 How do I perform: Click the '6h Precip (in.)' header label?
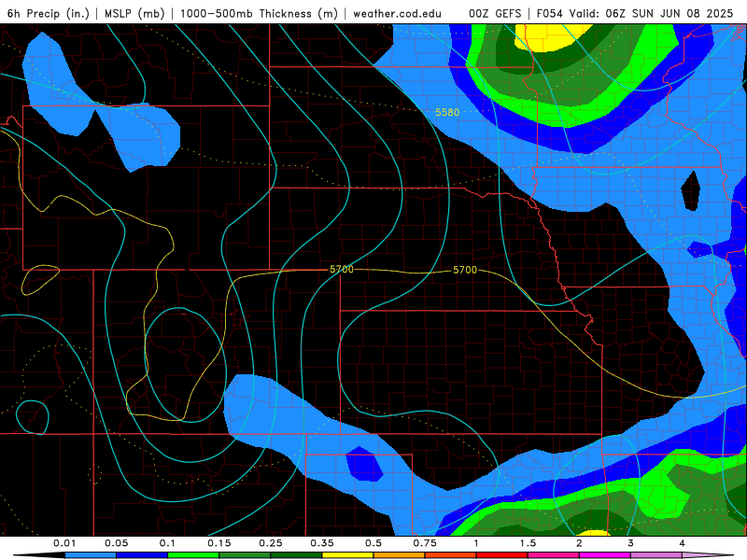click(x=49, y=13)
